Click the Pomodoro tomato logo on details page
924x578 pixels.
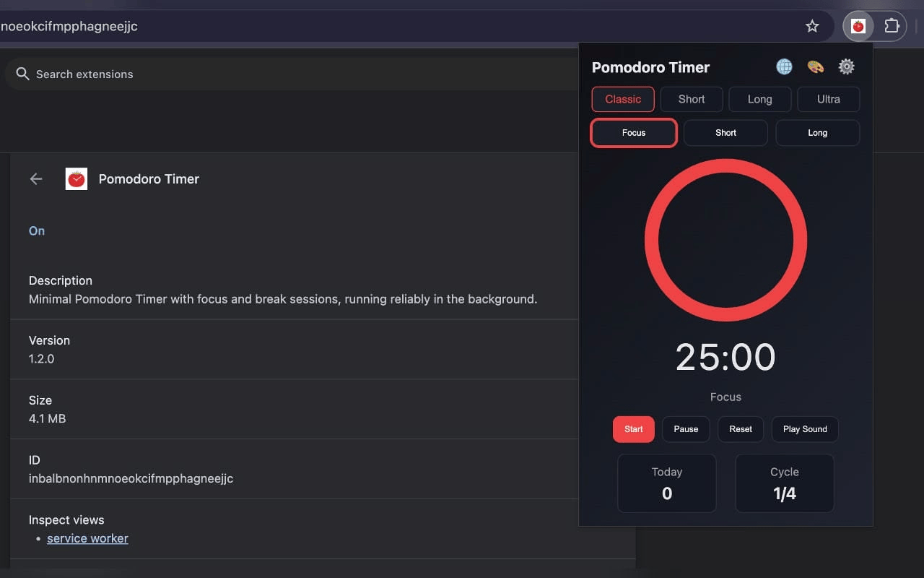(x=77, y=179)
